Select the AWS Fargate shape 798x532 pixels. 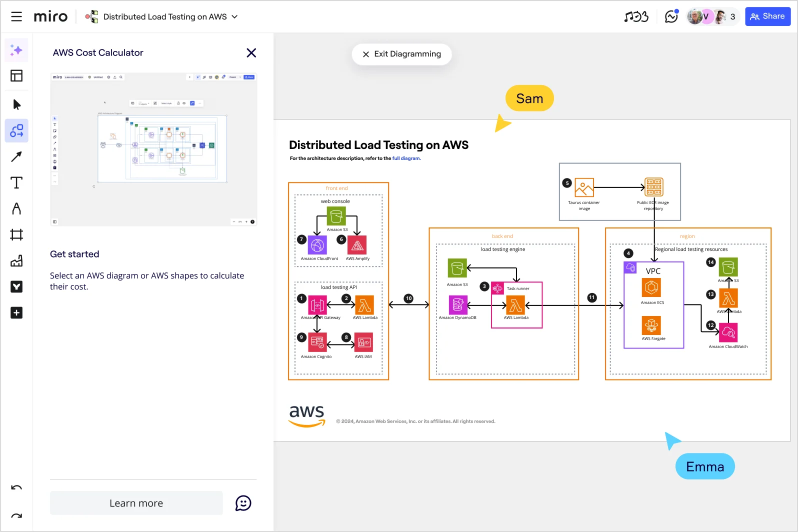(x=651, y=325)
